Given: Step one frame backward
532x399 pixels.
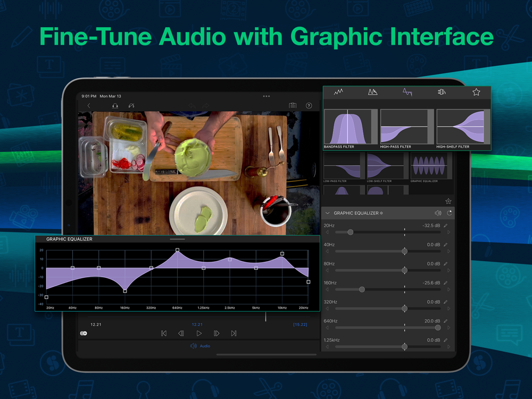Looking at the screenshot, I should [x=181, y=334].
